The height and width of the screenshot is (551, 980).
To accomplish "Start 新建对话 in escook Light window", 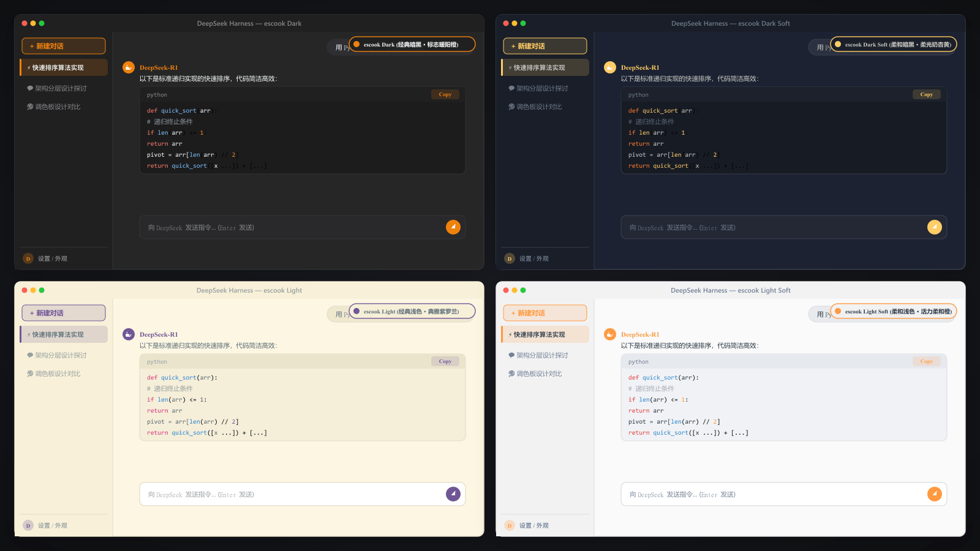I will pos(64,313).
